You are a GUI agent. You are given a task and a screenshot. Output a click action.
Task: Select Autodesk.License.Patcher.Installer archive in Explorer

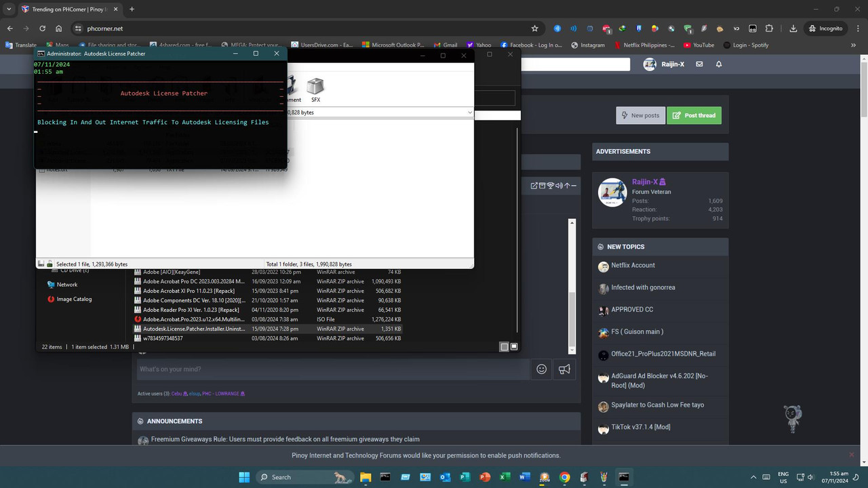[x=268, y=329]
